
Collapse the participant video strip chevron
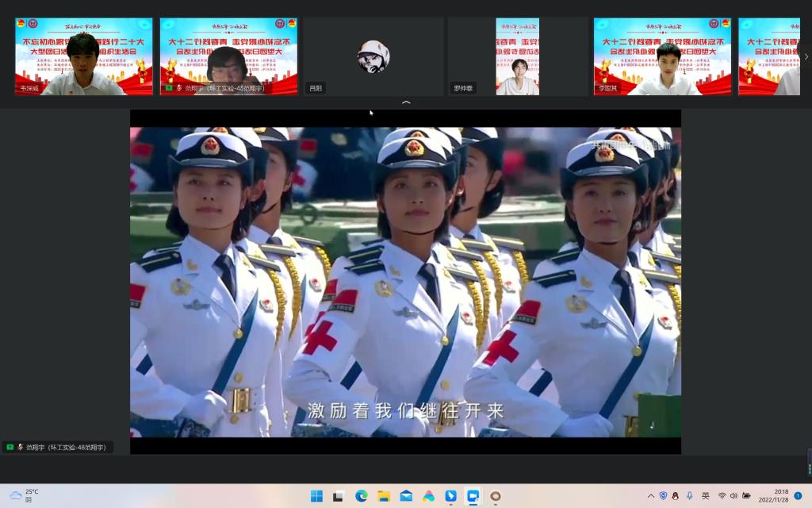pos(406,102)
